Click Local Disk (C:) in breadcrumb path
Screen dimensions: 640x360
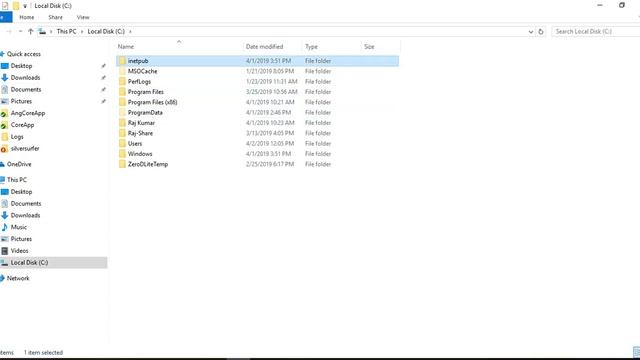(106, 31)
